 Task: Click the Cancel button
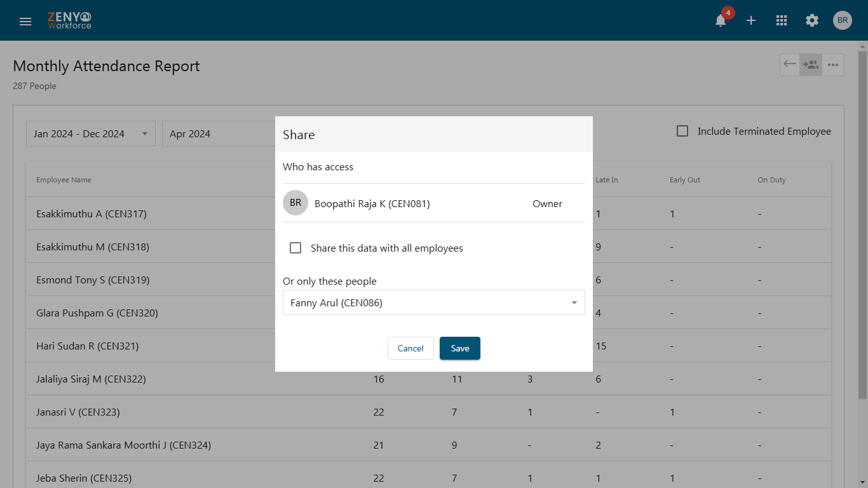point(410,348)
